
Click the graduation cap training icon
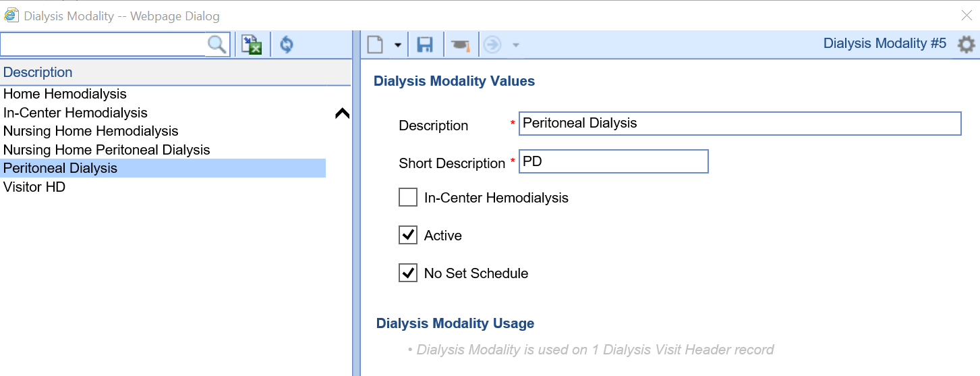[x=461, y=45]
